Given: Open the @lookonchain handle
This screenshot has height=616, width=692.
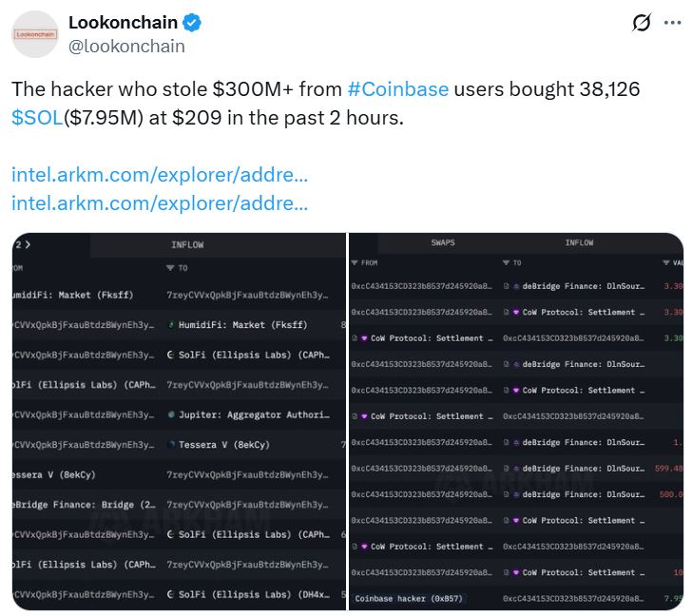Looking at the screenshot, I should tap(126, 46).
